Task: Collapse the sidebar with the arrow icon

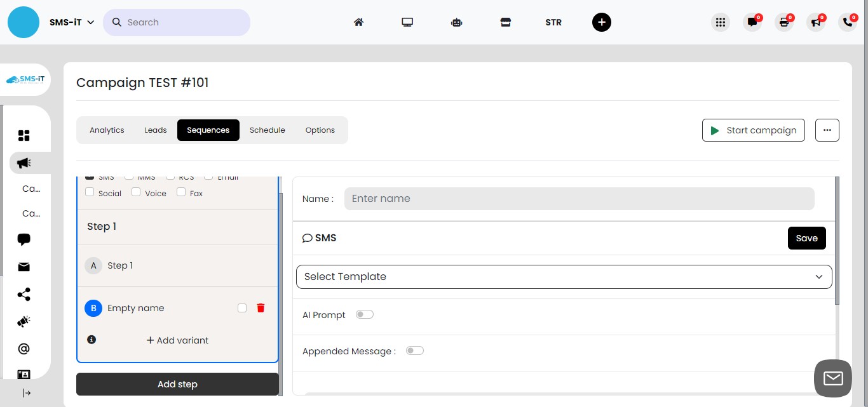Action: (27, 392)
